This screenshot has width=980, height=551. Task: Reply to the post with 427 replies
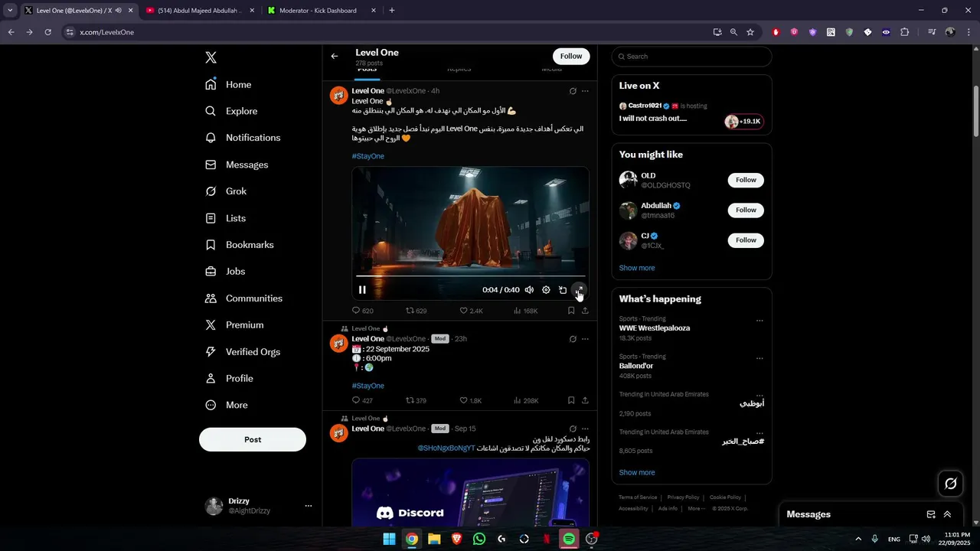(x=362, y=400)
